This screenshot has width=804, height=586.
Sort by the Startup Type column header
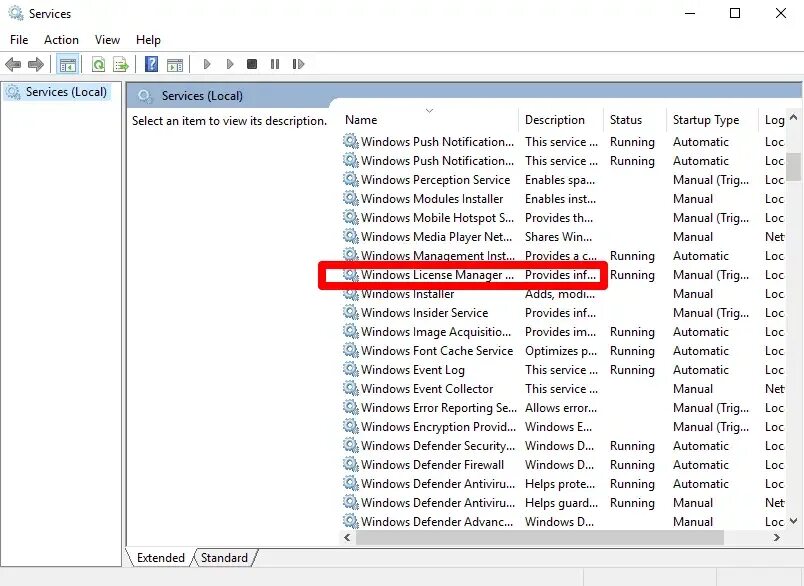click(x=712, y=120)
